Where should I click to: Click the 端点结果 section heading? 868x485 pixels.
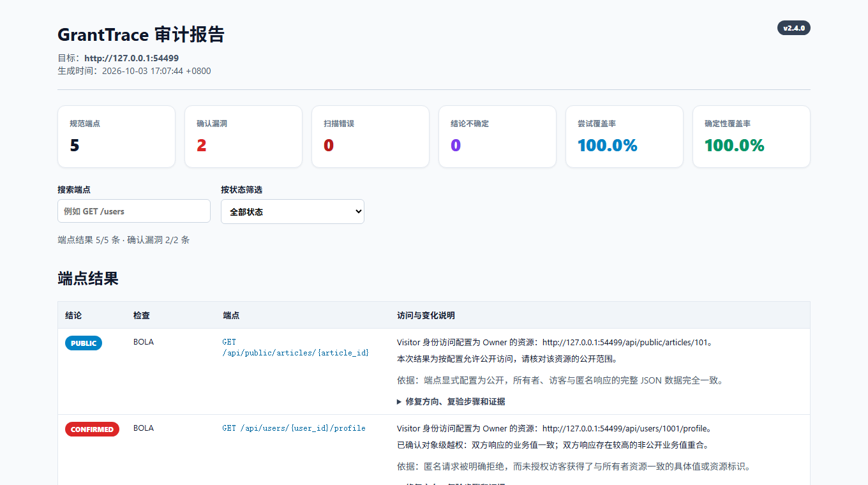pyautogui.click(x=88, y=278)
